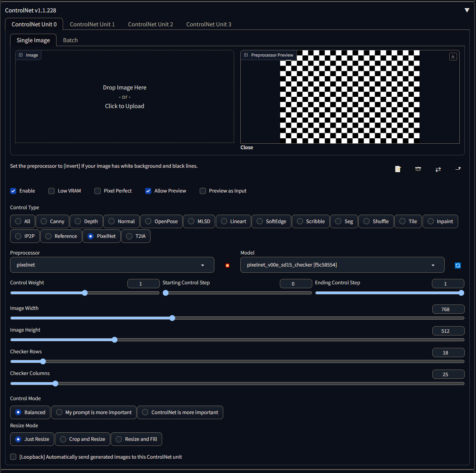
Task: Open the Batch tab
Action: (70, 40)
